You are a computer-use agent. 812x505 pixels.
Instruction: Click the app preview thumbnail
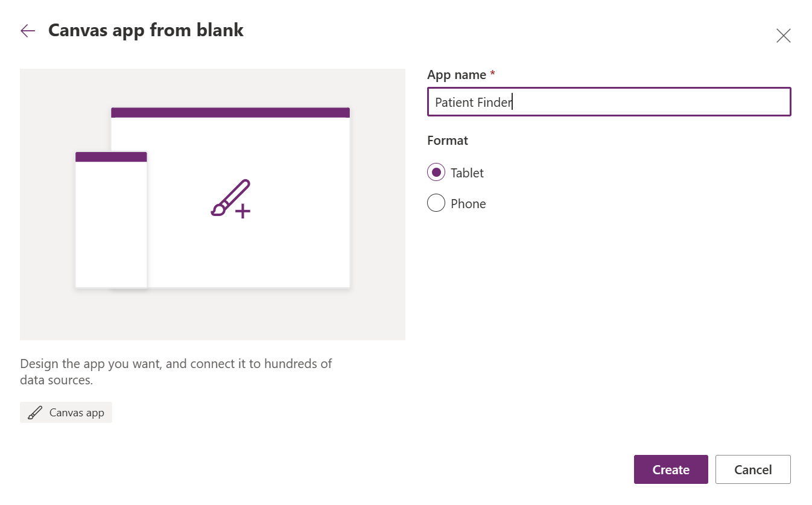212,204
